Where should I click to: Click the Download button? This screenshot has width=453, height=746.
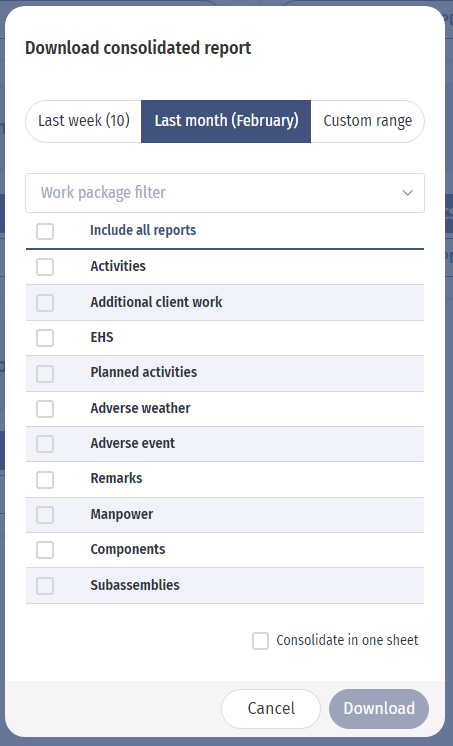pyautogui.click(x=379, y=708)
